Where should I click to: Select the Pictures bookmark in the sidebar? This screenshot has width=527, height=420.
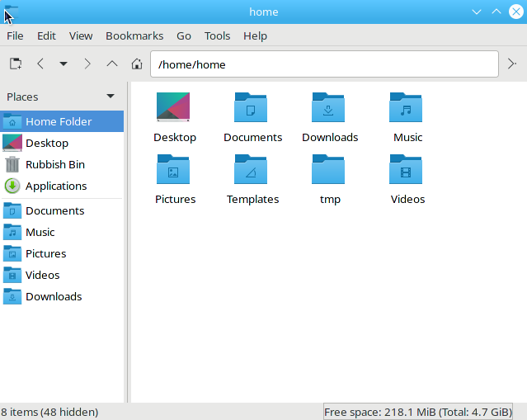coord(62,254)
